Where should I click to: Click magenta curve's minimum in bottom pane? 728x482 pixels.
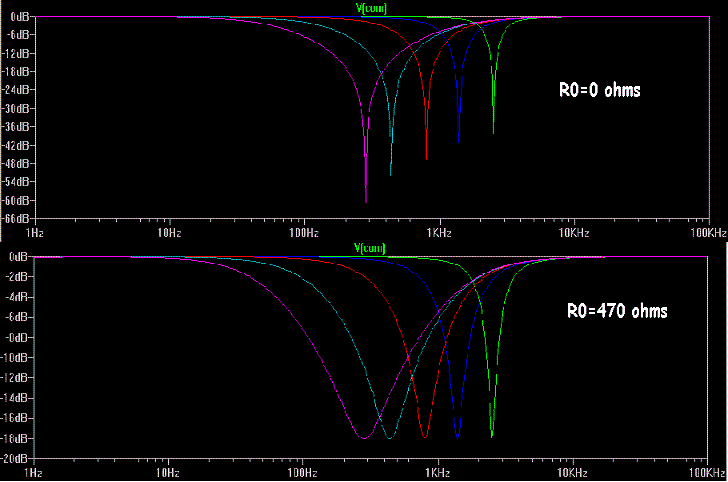tap(364, 438)
